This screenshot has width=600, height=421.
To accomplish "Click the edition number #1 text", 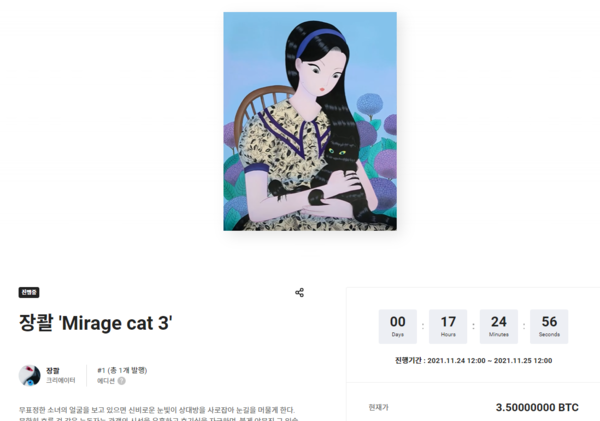I will point(122,370).
